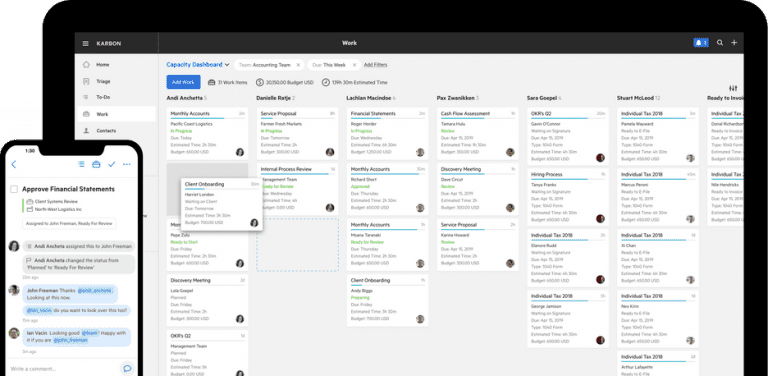Open Discovery Meeting card for Lola Goepel

[x=207, y=300]
